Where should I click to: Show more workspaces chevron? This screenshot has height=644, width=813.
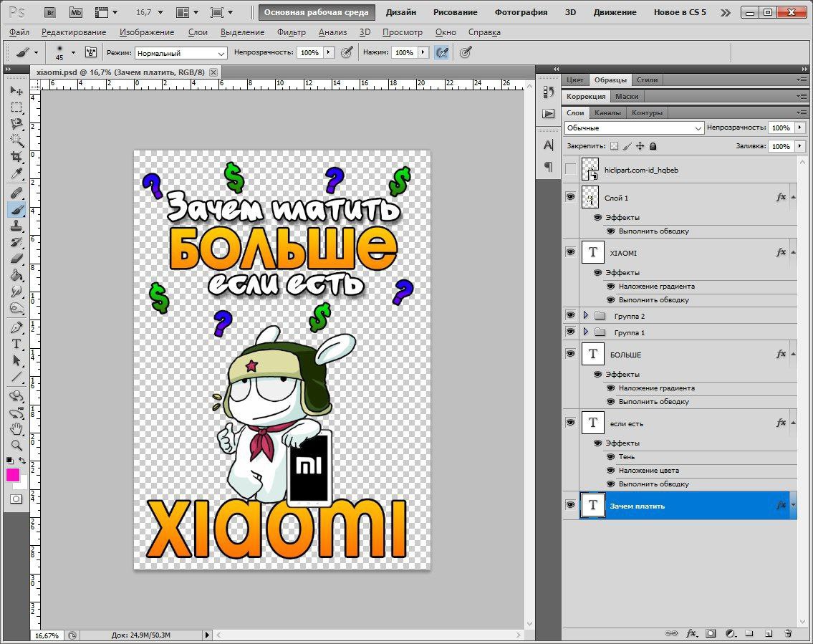tap(726, 12)
